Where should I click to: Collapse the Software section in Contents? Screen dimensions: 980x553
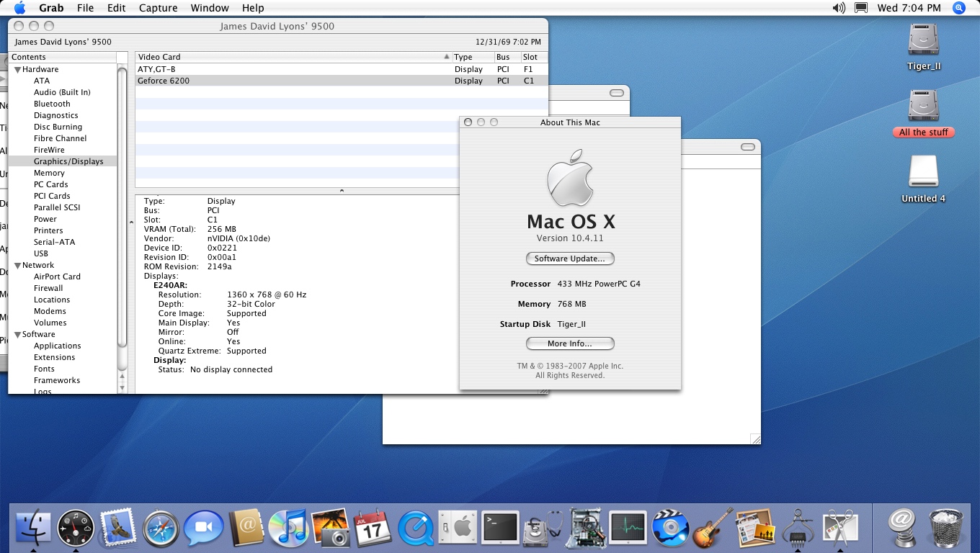(x=17, y=334)
